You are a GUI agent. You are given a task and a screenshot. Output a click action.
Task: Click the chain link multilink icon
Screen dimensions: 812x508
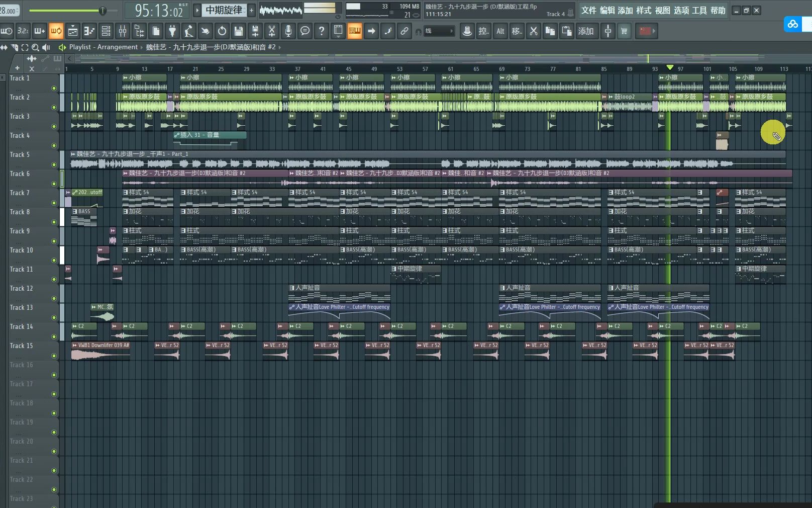404,31
